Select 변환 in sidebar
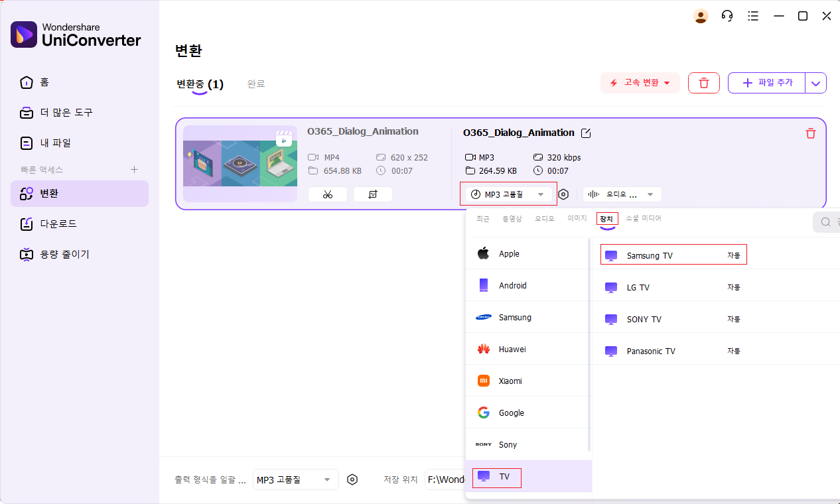 [x=80, y=194]
